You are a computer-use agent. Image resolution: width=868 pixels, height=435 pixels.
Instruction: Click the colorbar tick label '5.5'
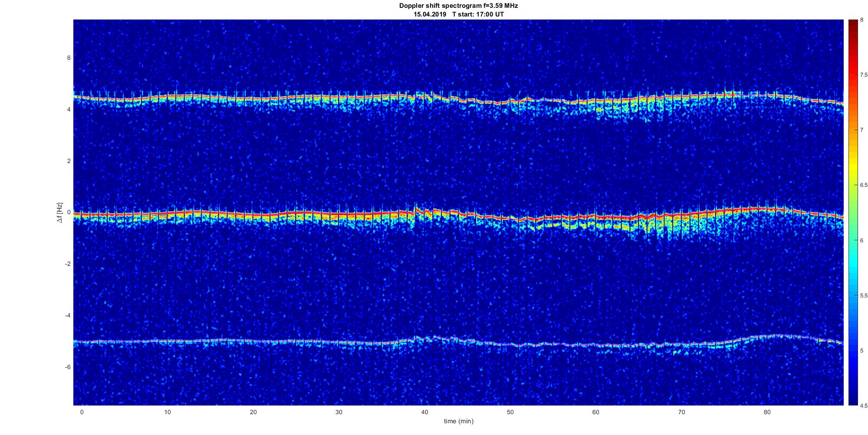(864, 295)
